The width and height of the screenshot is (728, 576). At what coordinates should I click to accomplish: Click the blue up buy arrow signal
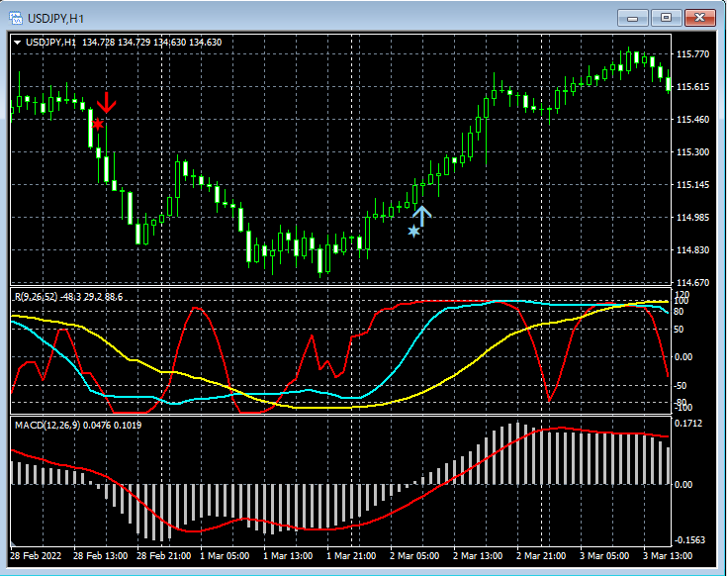[x=421, y=217]
